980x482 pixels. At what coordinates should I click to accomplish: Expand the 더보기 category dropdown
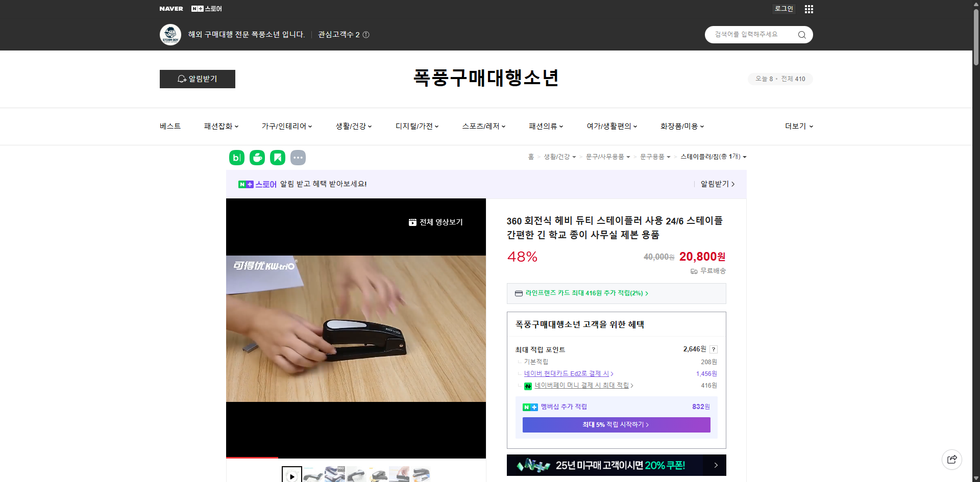[798, 126]
